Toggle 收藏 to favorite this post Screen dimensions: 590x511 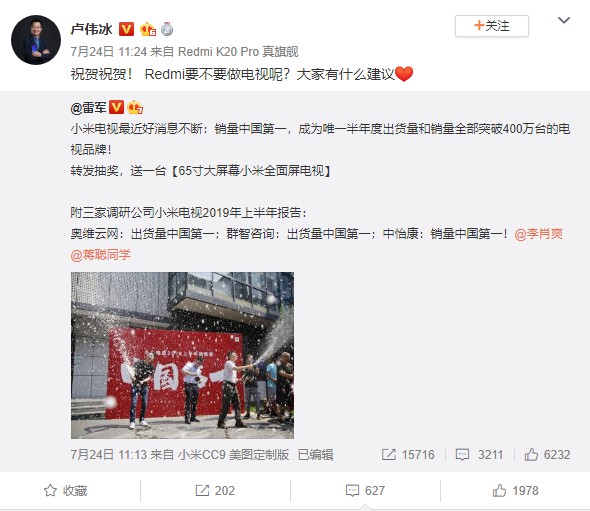[x=65, y=491]
